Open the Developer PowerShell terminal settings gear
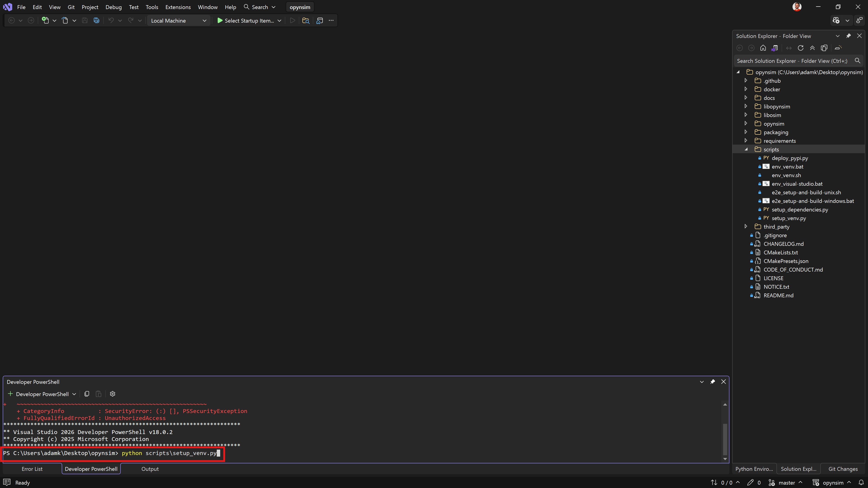 pos(113,394)
